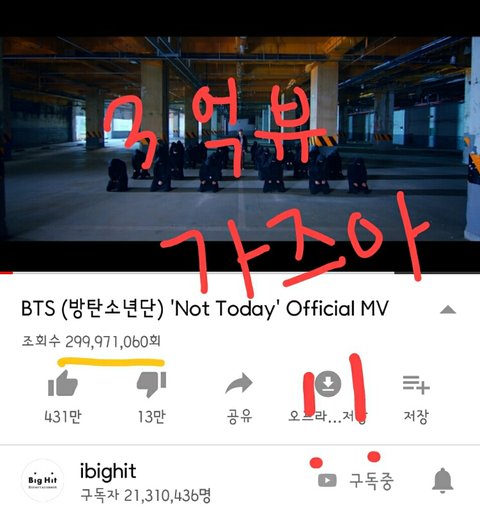Click the video progress bar

(x=240, y=273)
